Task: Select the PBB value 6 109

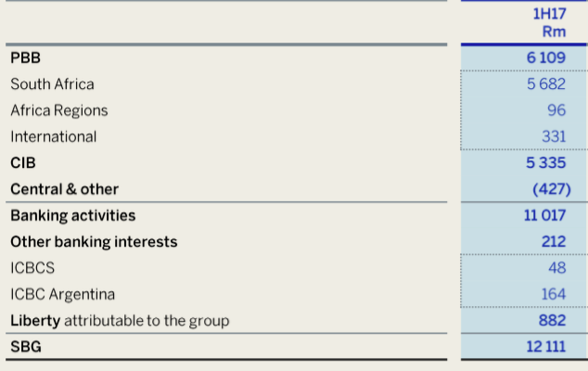Action: click(545, 58)
